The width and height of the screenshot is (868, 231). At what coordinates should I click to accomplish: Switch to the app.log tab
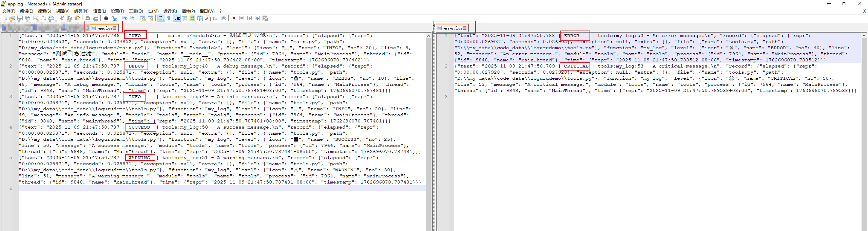104,28
